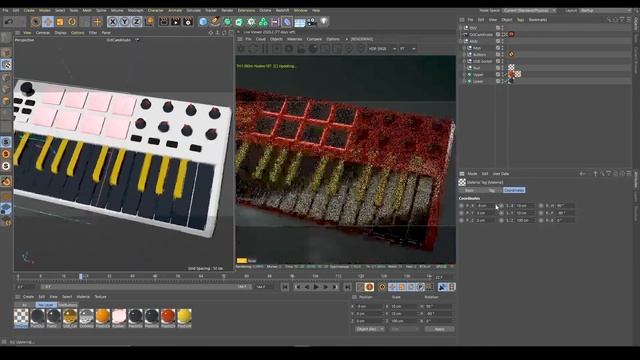Select the Live Selection tool
Screen dimensions: 640x360
click(x=36, y=22)
